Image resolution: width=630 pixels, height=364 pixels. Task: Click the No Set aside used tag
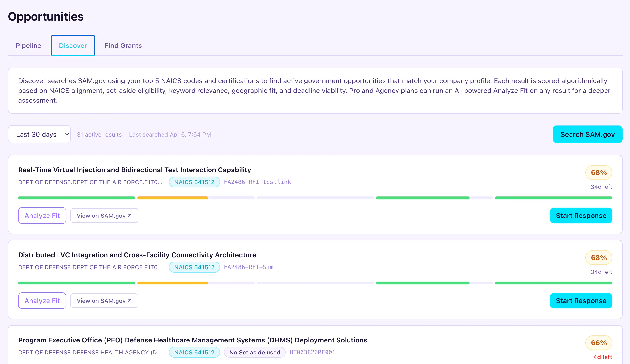click(255, 352)
